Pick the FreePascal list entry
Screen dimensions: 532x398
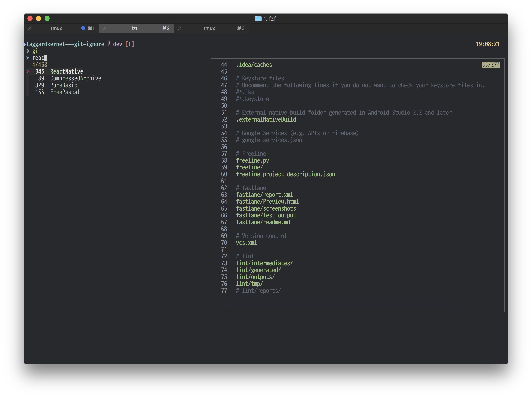65,92
